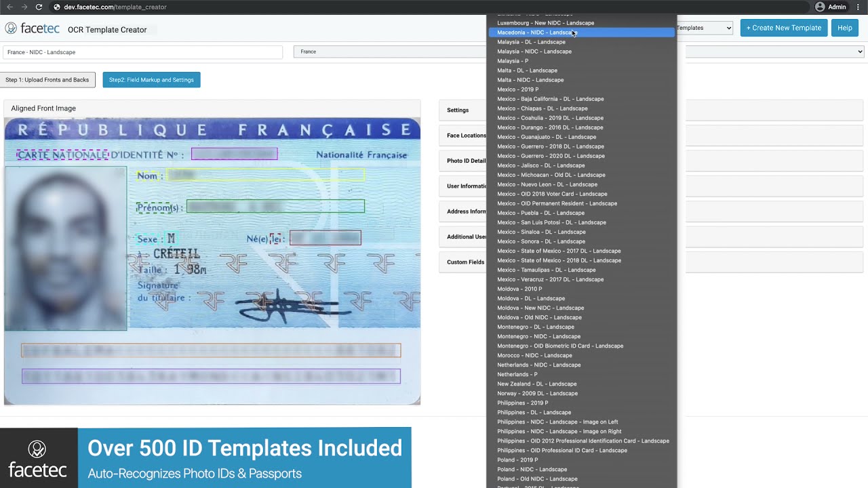Select the second MRZ line markup box

[211, 376]
